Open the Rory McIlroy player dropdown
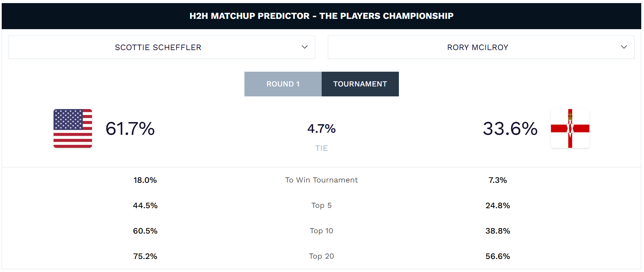 click(477, 47)
